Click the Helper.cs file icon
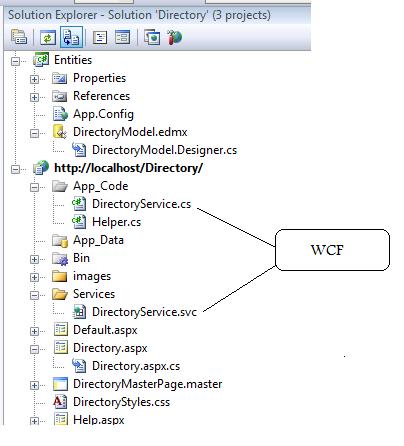This screenshot has width=404, height=446. (79, 222)
